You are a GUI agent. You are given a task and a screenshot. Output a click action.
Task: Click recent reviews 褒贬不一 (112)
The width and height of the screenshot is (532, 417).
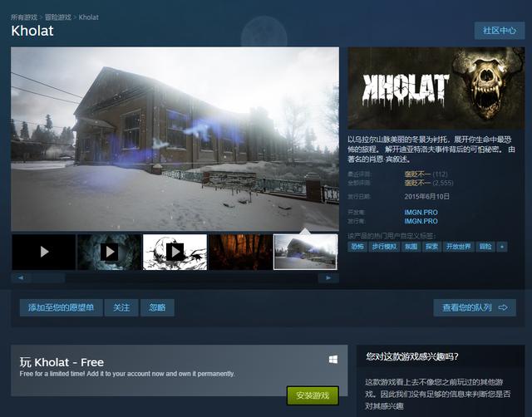pos(426,174)
